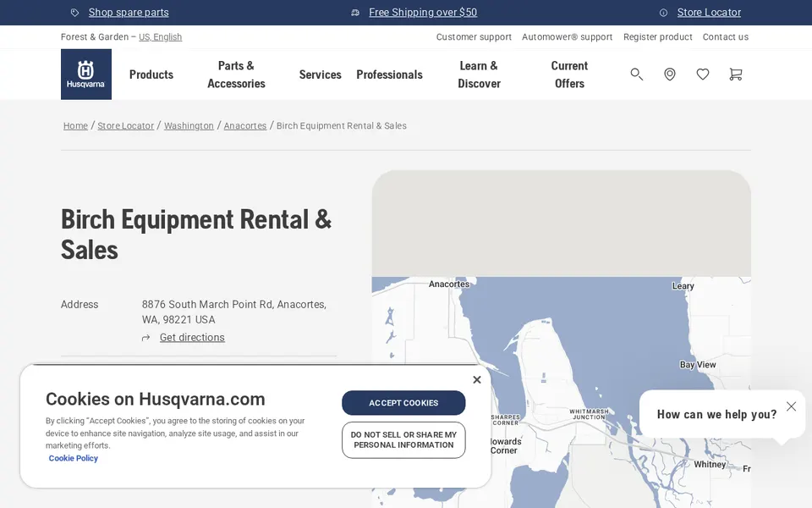Go to Washington breadcrumb
Screen dimensions: 812x508
(189, 126)
